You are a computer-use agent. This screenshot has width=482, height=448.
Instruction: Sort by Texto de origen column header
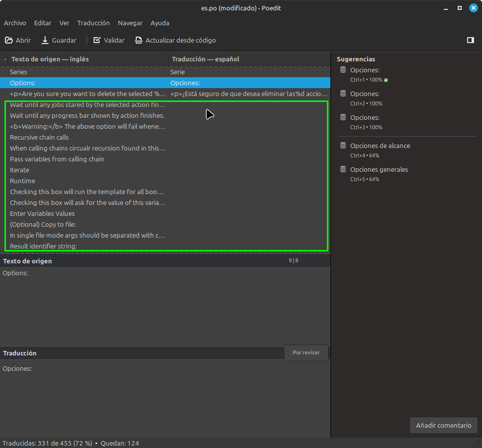50,59
